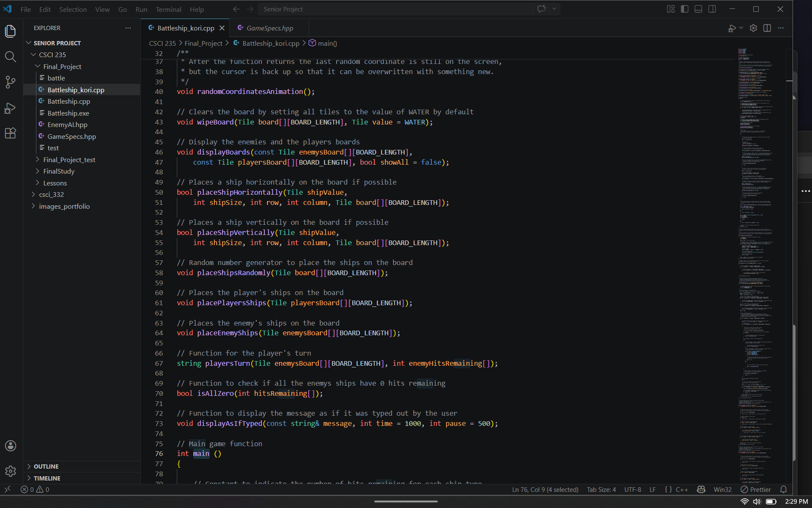Open the Terminal menu
Screen dimensions: 812x508
(x=168, y=9)
